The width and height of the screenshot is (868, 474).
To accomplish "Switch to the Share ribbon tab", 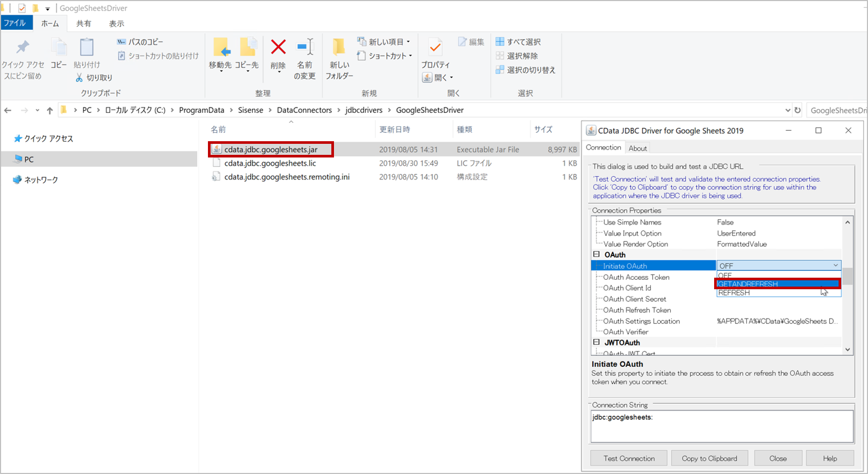I will (x=83, y=23).
